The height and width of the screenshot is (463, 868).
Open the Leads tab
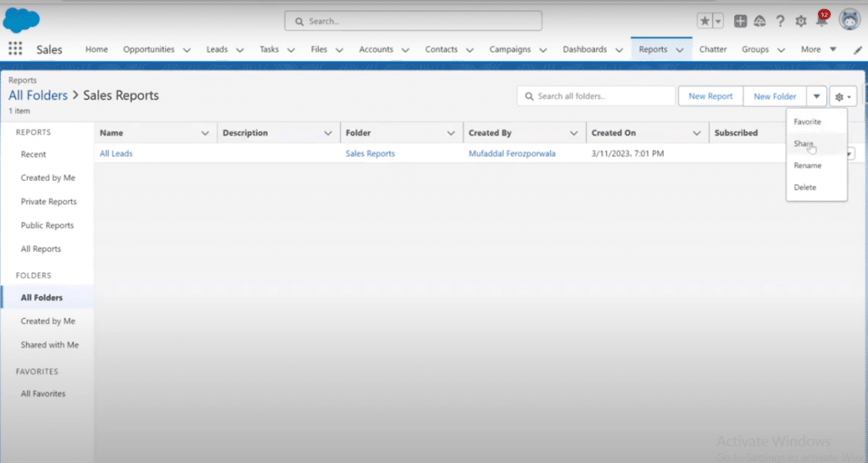(x=217, y=49)
